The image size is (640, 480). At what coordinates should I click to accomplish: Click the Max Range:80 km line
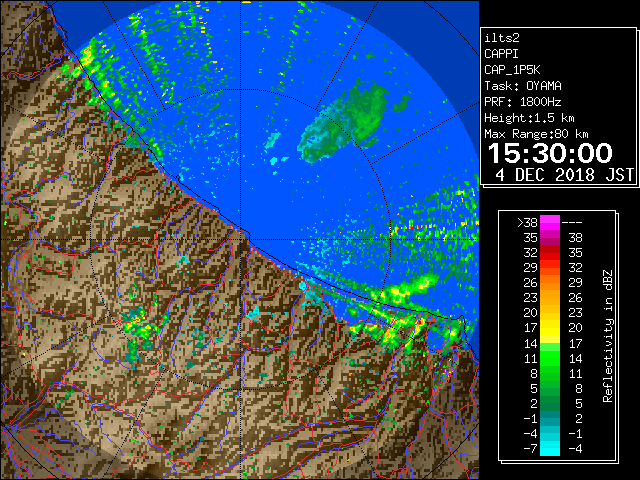point(536,134)
